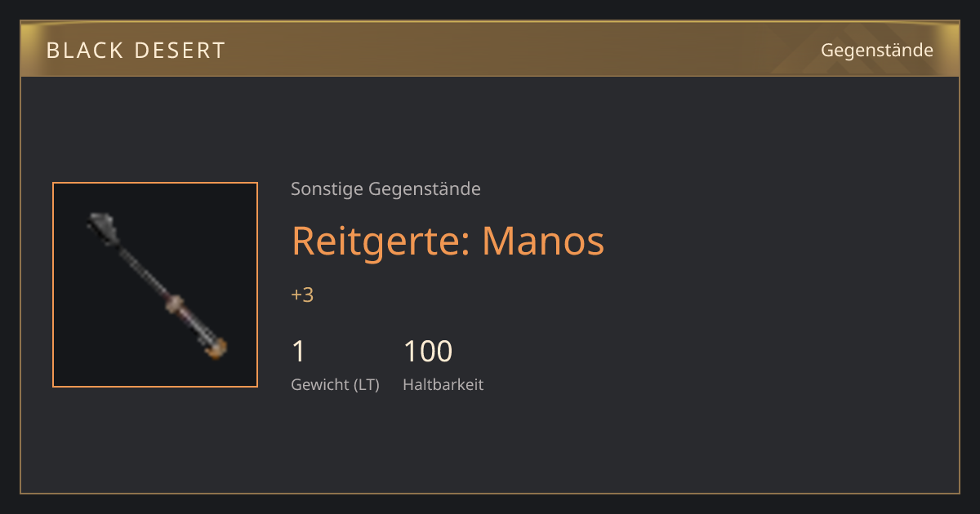
Task: Click the word Reitgerte in item title
Action: coord(376,241)
